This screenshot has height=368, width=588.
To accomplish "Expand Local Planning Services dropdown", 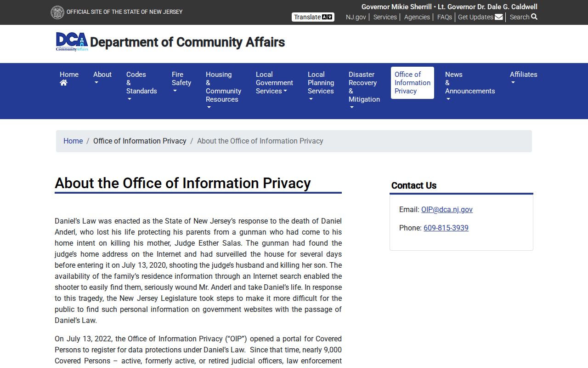I will (321, 87).
